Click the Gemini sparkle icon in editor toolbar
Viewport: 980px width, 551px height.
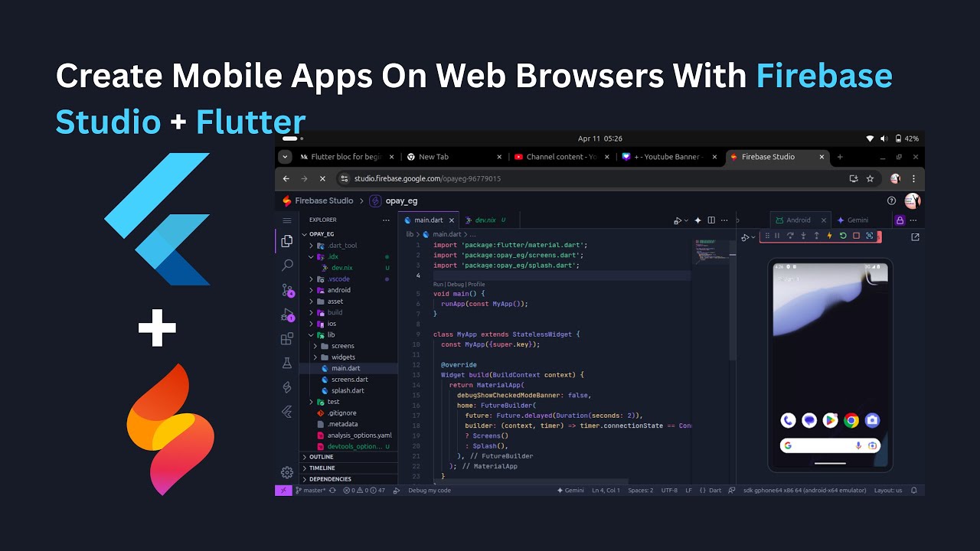click(698, 220)
